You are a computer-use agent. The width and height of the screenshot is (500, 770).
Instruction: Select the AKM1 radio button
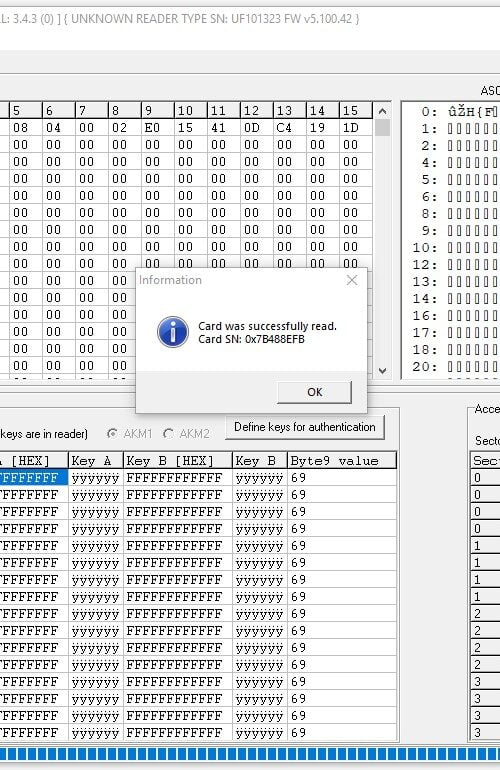click(112, 434)
